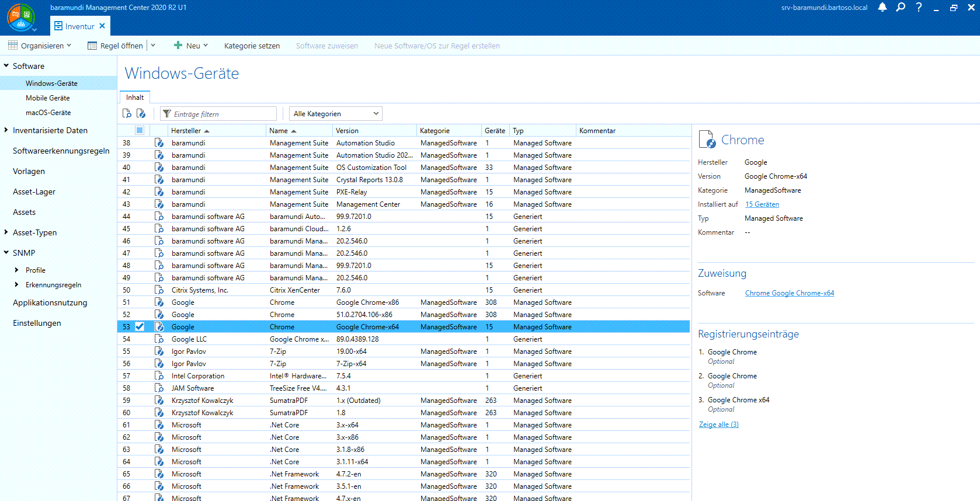
Task: Expand Inventarisierte Daten node
Action: point(6,130)
